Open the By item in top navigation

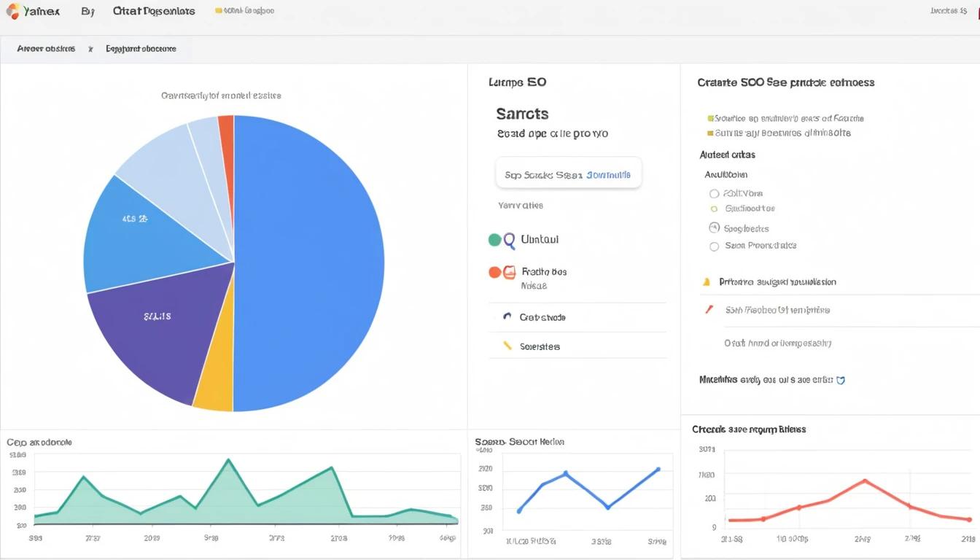pyautogui.click(x=88, y=11)
